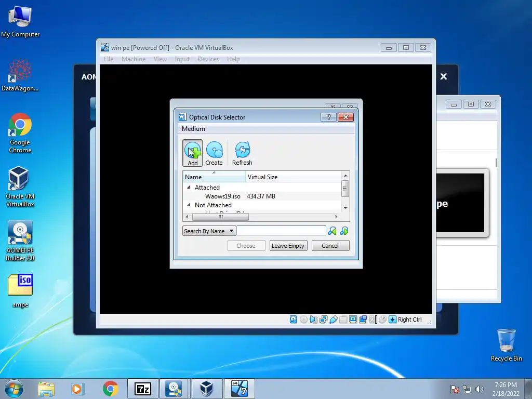Select Oracle VM VirtualBox desktop shortcut
Image resolution: width=532 pixels, height=399 pixels.
20,187
